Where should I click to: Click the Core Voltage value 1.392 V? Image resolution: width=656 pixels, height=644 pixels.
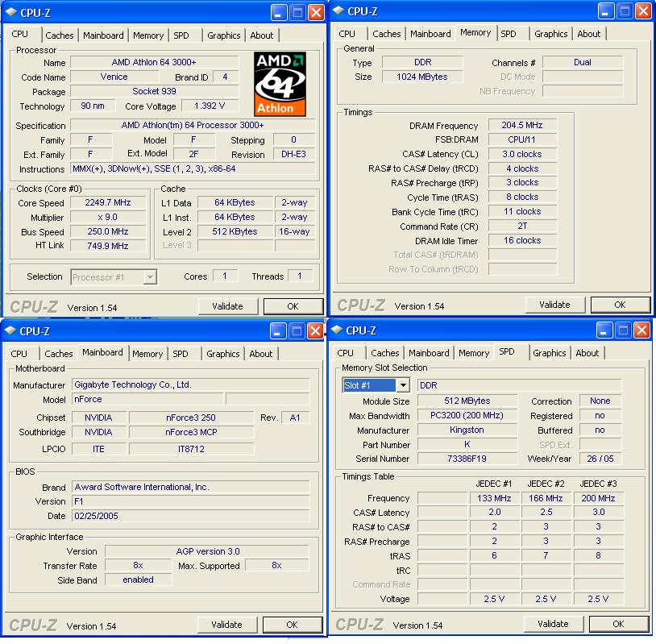(210, 106)
